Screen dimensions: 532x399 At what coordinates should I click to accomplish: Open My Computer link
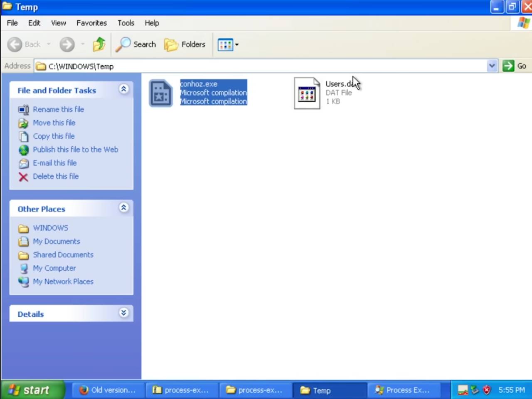pos(54,268)
